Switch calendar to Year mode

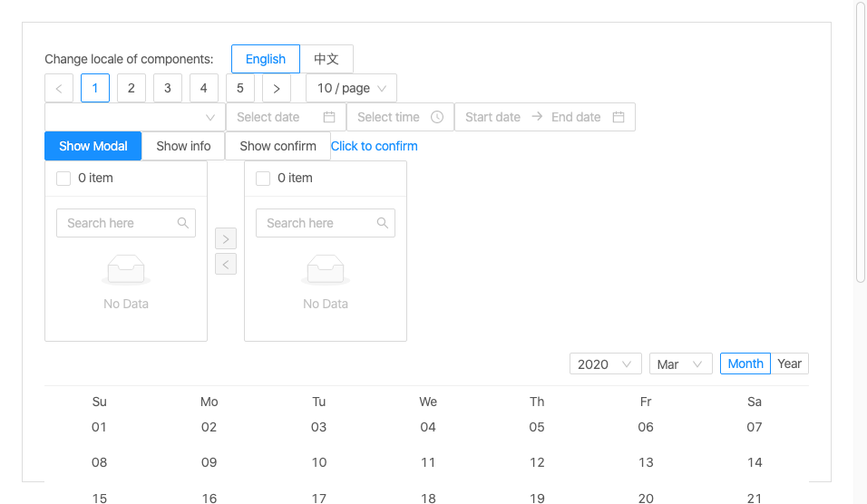pos(789,363)
